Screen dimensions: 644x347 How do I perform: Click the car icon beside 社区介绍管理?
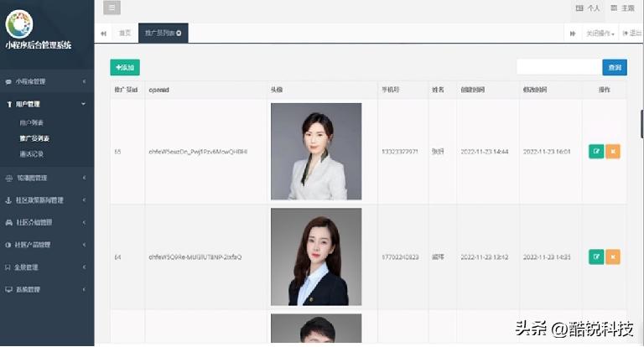(x=8, y=223)
